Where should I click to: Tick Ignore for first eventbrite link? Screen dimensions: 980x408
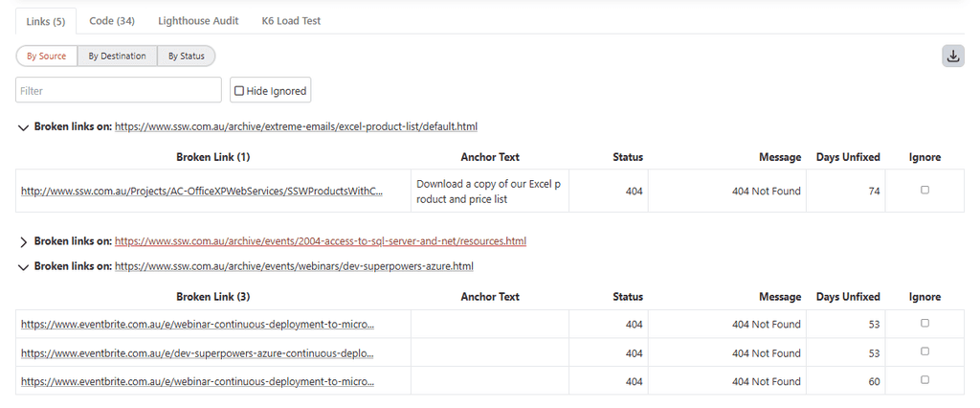point(924,324)
